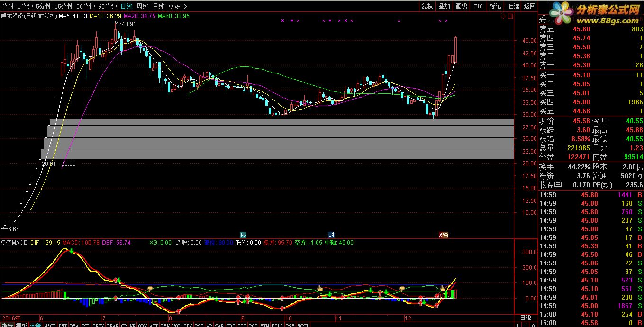The height and width of the screenshot is (327, 644).
Task: Switch indicator to VR
Action: pos(132,324)
